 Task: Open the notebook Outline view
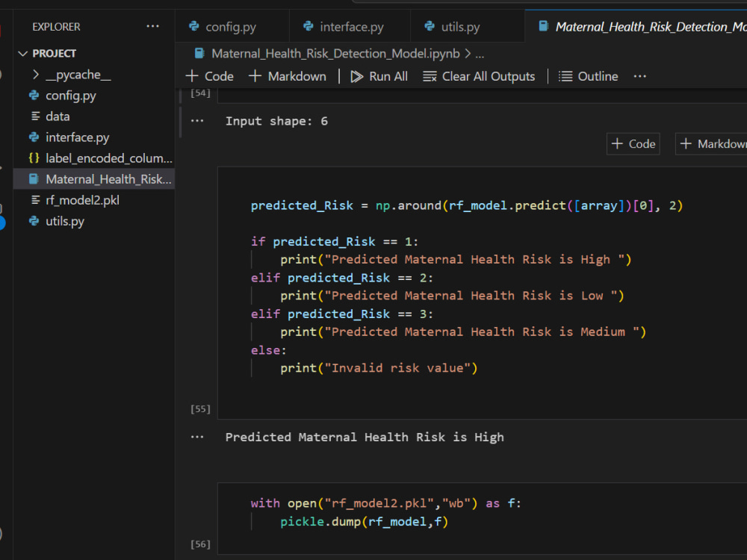[x=589, y=77]
